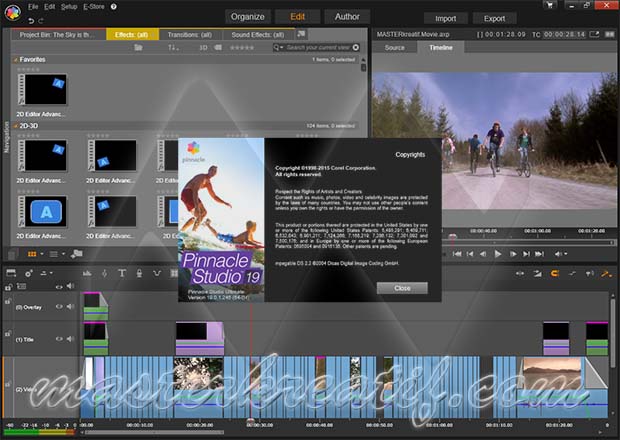620x440 pixels.
Task: Click the Title creator T icon
Action: pos(122,272)
